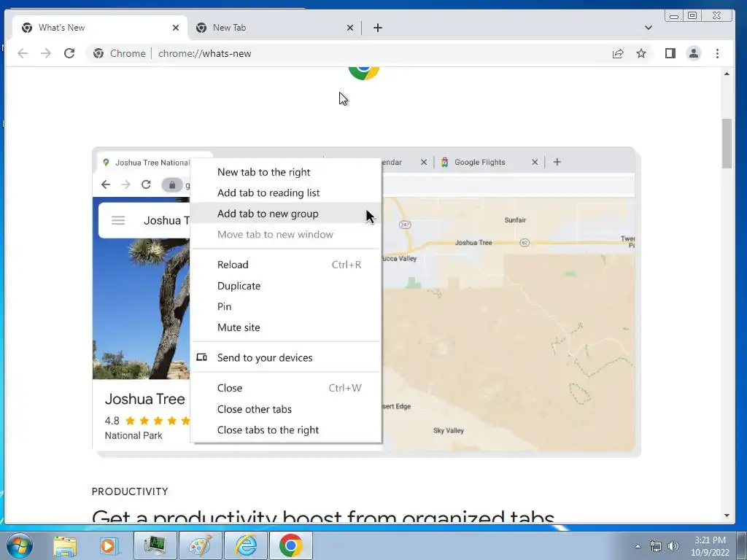
Task: Open the Chrome three-dot menu
Action: click(718, 53)
